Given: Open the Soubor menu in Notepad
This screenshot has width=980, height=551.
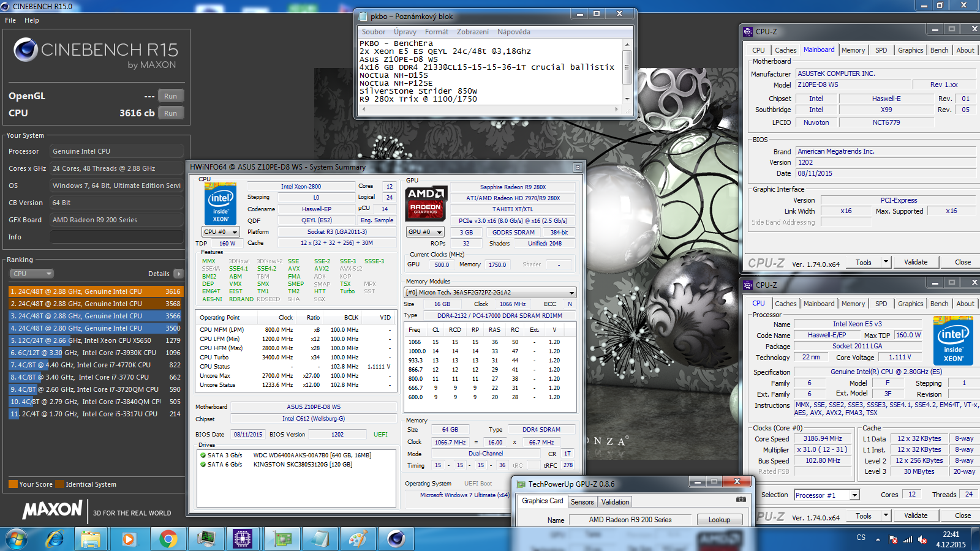Looking at the screenshot, I should point(374,32).
